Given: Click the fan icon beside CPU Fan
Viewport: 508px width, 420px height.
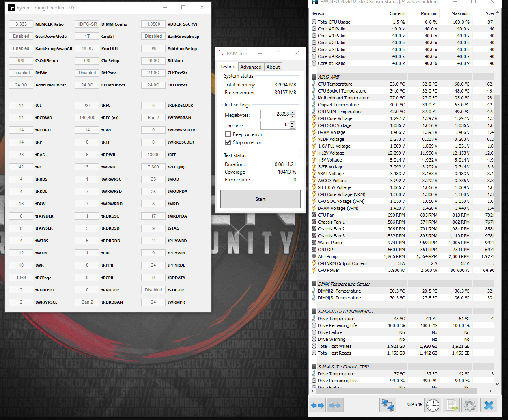Looking at the screenshot, I should pyautogui.click(x=314, y=215).
